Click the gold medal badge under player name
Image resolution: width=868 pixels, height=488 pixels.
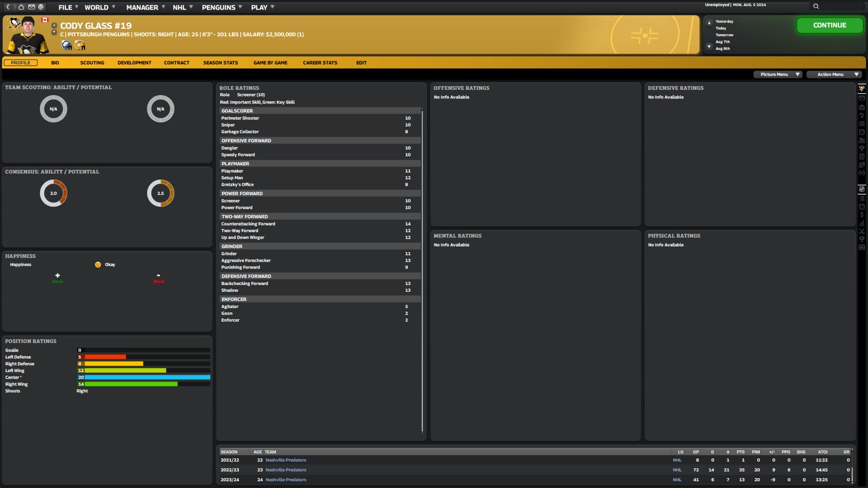(80, 45)
